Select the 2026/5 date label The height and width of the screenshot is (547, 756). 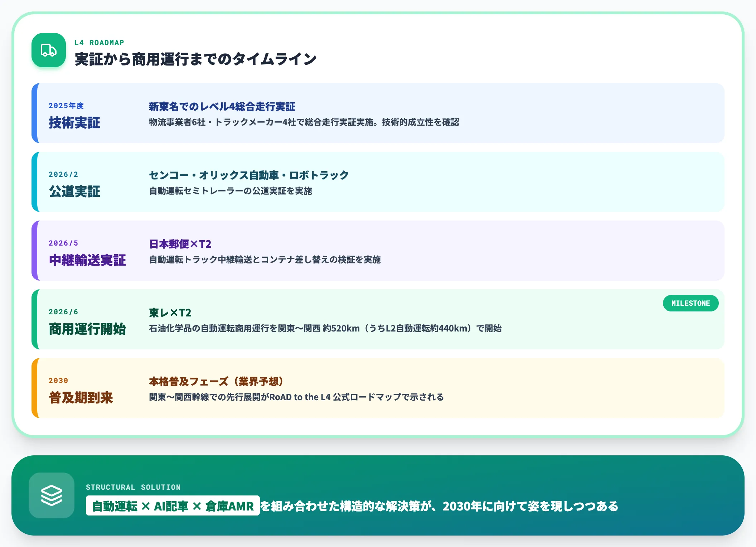(63, 243)
